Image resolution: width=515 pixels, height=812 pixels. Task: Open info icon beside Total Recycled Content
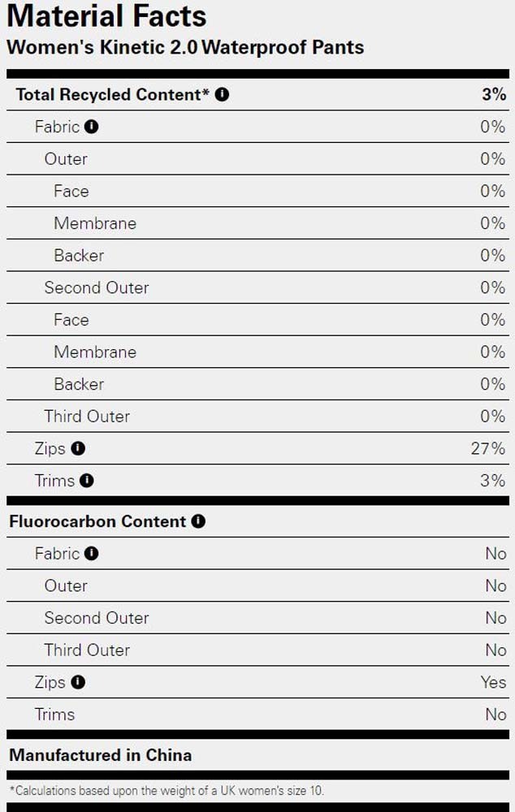[x=222, y=94]
